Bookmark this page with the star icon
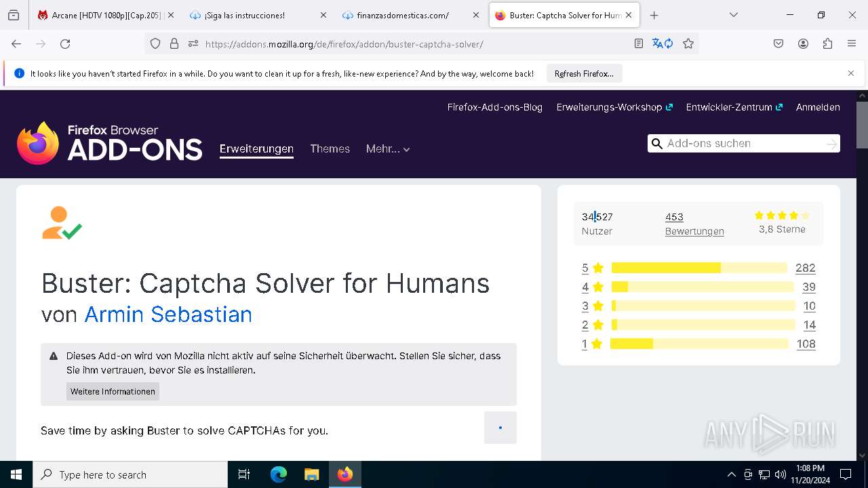Screen dimensions: 868x488 pos(688,43)
